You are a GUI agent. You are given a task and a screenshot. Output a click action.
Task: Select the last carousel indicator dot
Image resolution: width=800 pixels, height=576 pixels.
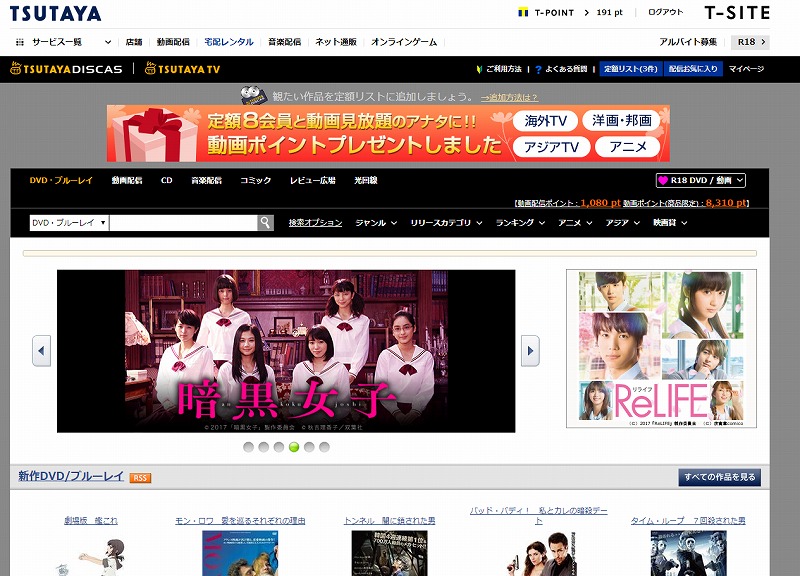click(x=324, y=447)
